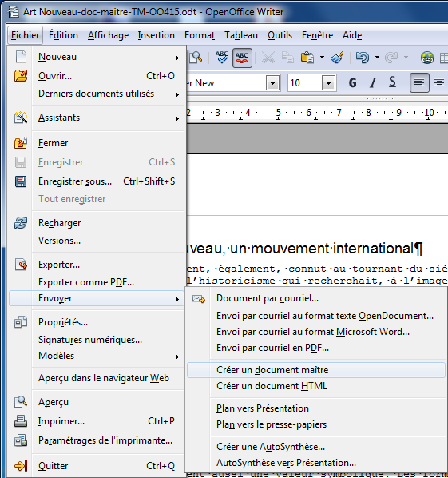Click the Undo arrow icon

(363, 58)
